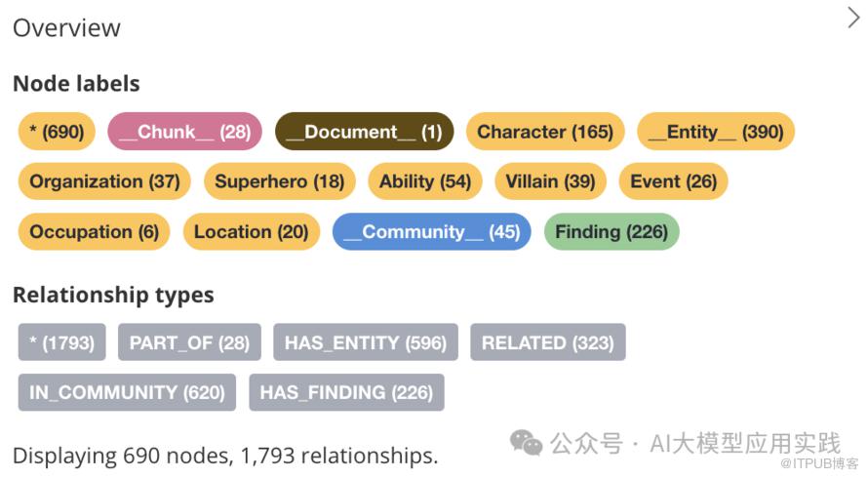
Task: Select the HAS_ENTITY (596) relationship
Action: (366, 342)
